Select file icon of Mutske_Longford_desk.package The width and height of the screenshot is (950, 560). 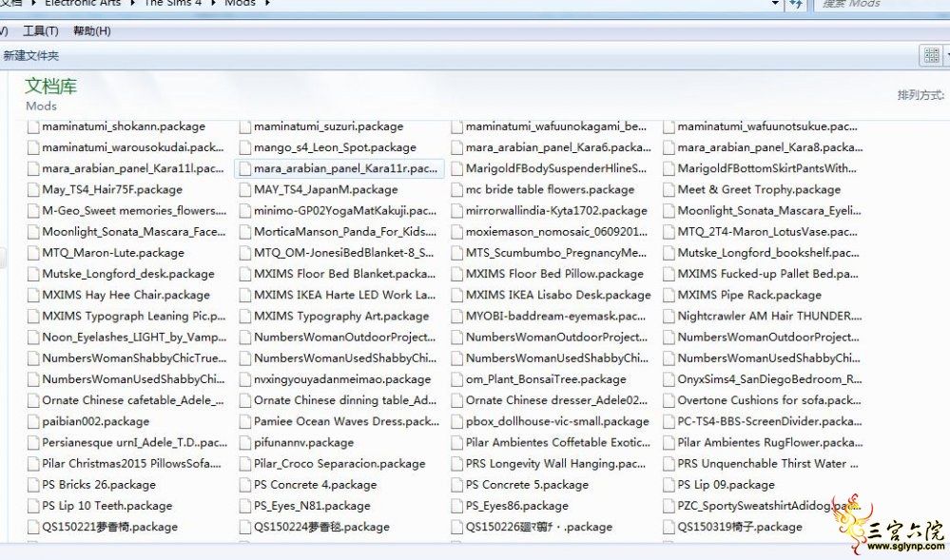click(33, 274)
